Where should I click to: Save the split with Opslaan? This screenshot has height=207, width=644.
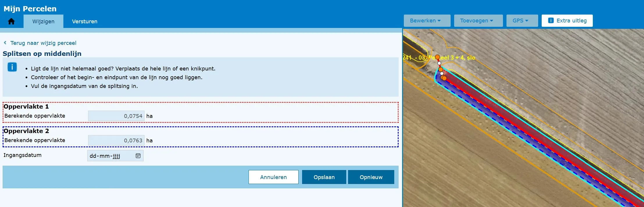coord(324,177)
